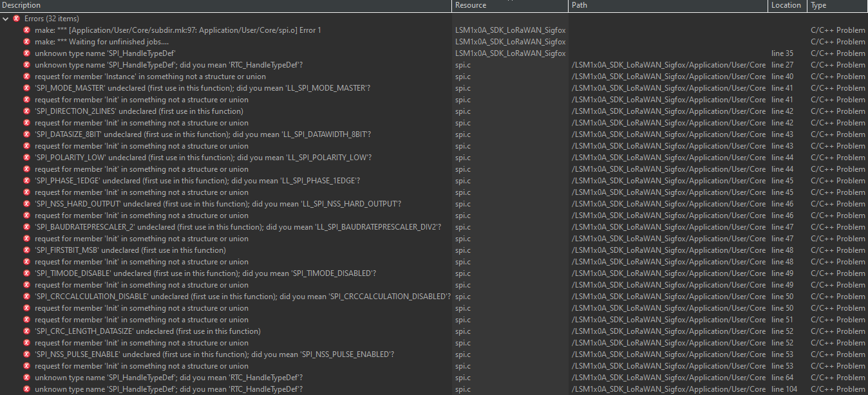
Task: Click the Type column header
Action: (818, 5)
